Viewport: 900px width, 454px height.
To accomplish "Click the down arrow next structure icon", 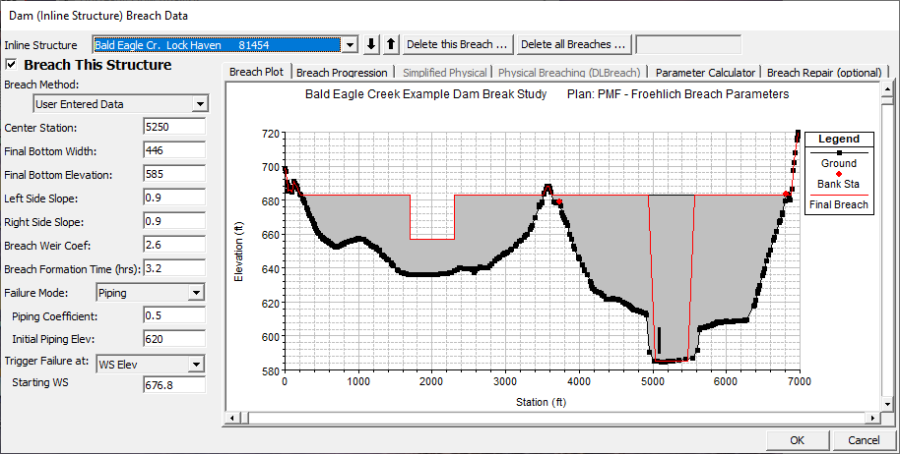I will tap(372, 44).
